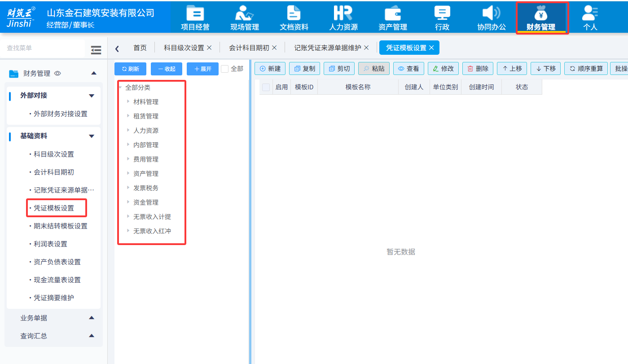Click the 粘贴 toolbar button
The height and width of the screenshot is (364, 628).
point(374,69)
